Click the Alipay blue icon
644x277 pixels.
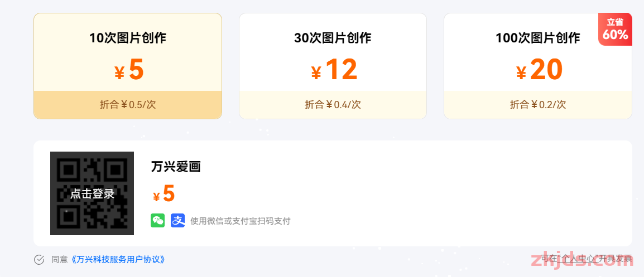point(178,220)
